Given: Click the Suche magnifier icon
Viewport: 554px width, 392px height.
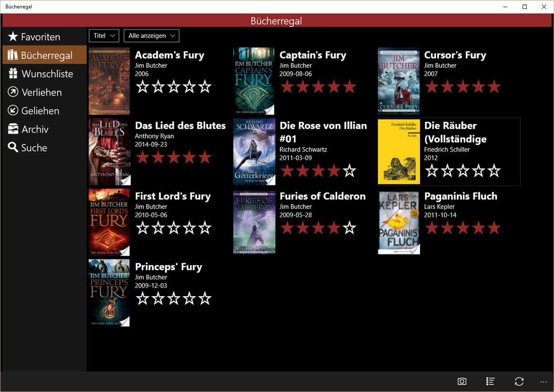Looking at the screenshot, I should tap(13, 147).
